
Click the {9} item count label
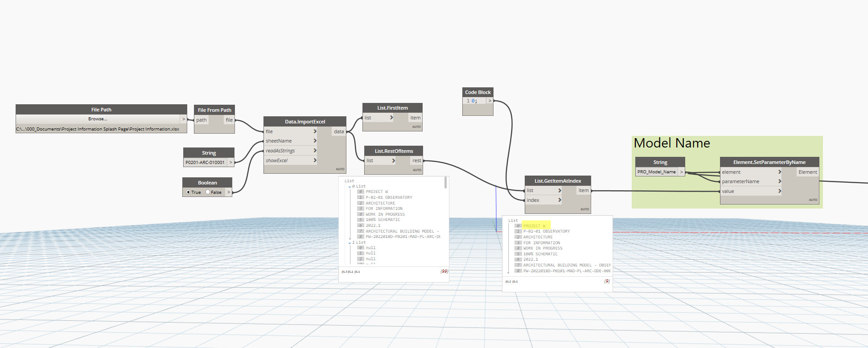[x=607, y=281]
